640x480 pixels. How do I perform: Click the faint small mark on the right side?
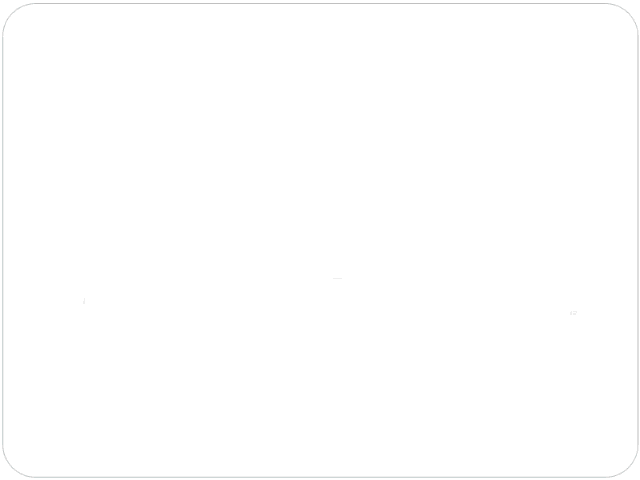coord(573,313)
